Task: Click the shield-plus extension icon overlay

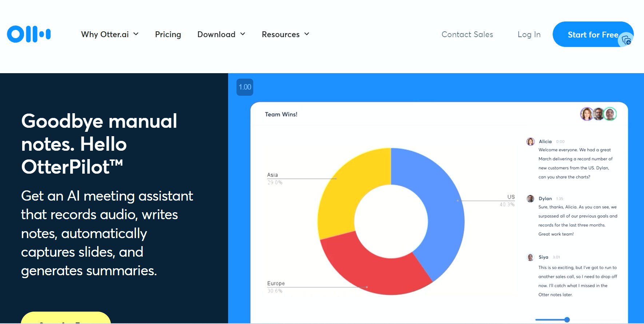Action: click(626, 40)
